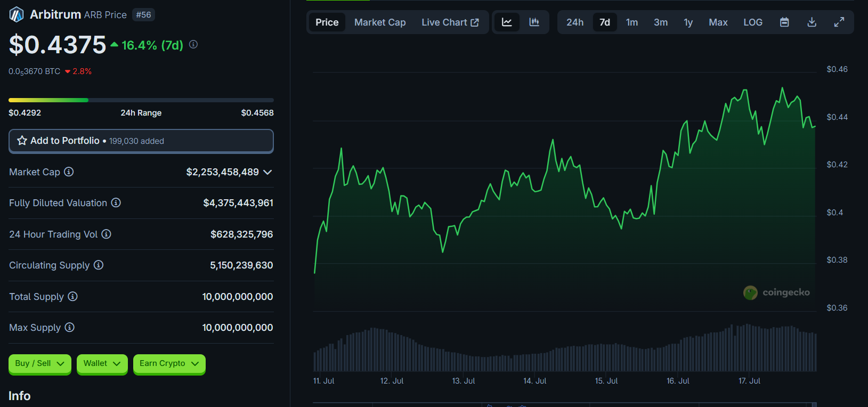
Task: Download the chart data
Action: click(x=812, y=22)
